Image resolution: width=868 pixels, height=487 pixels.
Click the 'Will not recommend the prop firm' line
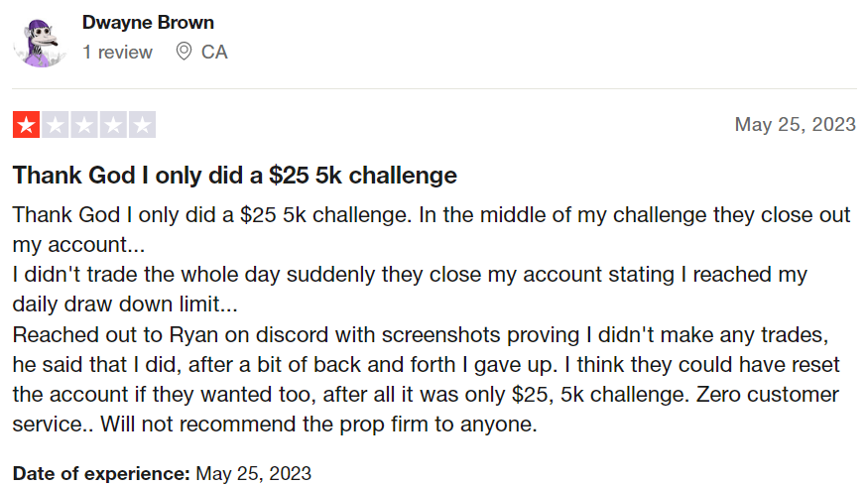click(318, 425)
